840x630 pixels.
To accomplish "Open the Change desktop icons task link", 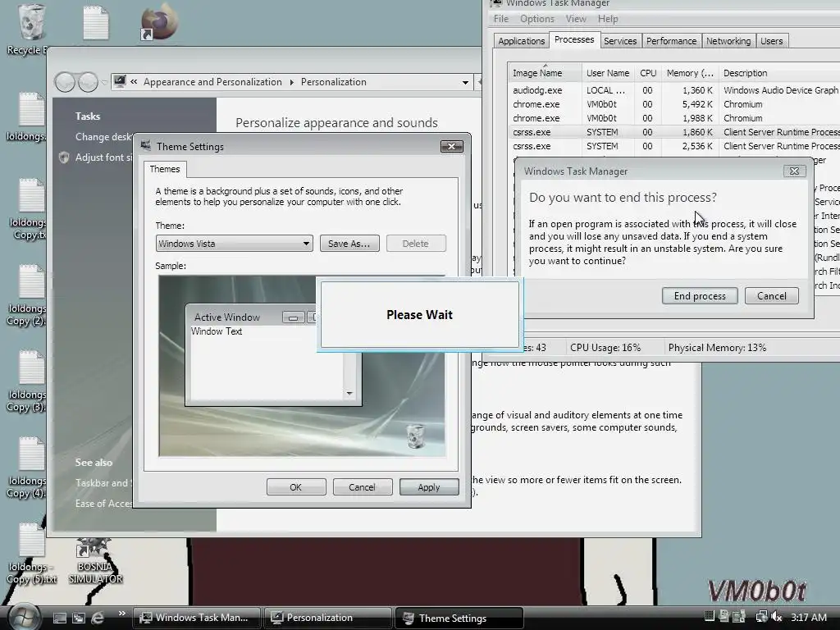I will pos(104,137).
